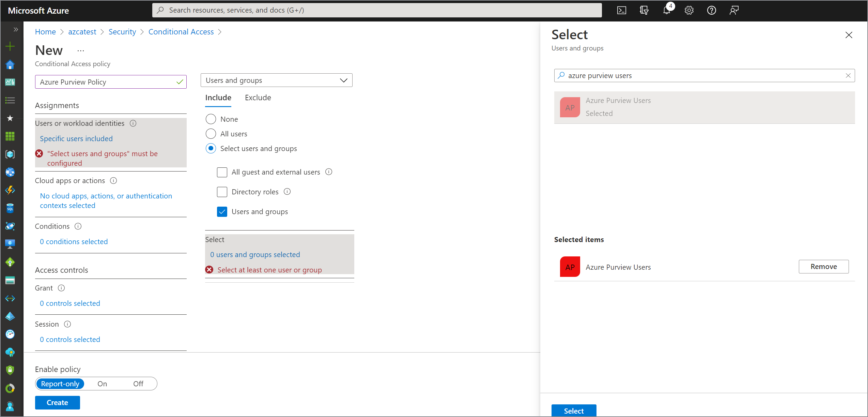Open the App Services globe icon
Image resolution: width=868 pixels, height=417 pixels.
10,172
